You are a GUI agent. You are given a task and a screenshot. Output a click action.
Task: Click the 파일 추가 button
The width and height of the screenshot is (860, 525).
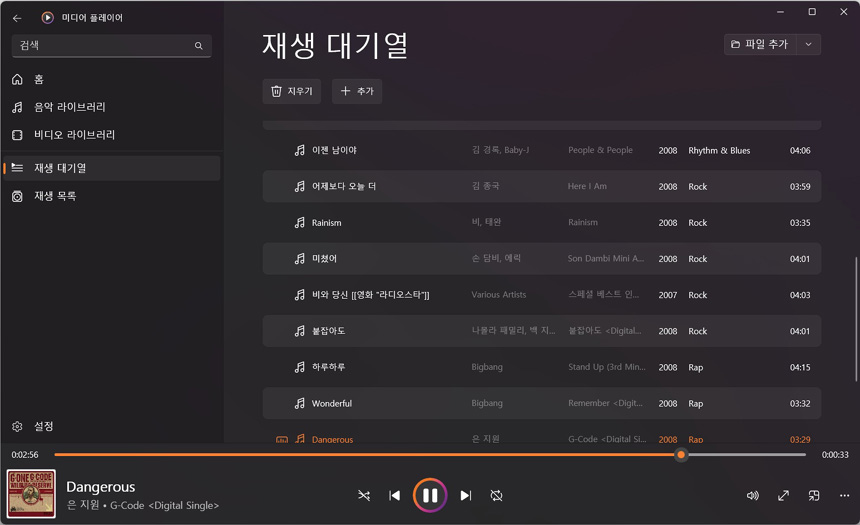760,45
